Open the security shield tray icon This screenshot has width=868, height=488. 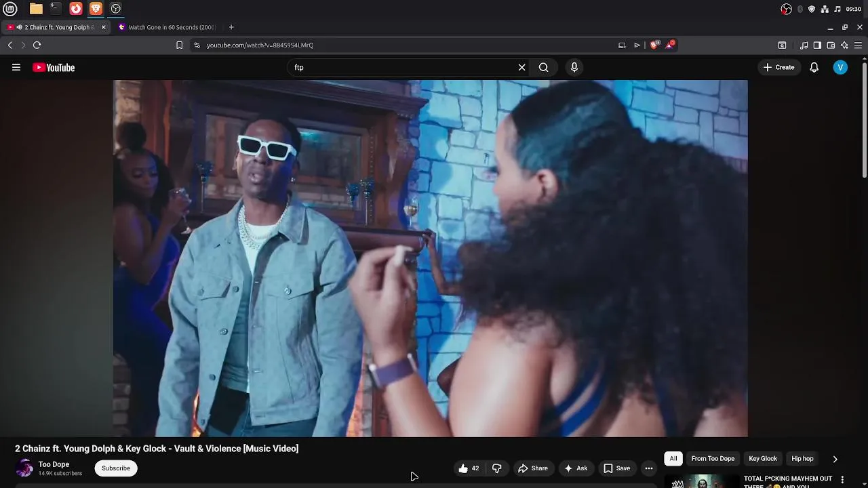pos(812,9)
